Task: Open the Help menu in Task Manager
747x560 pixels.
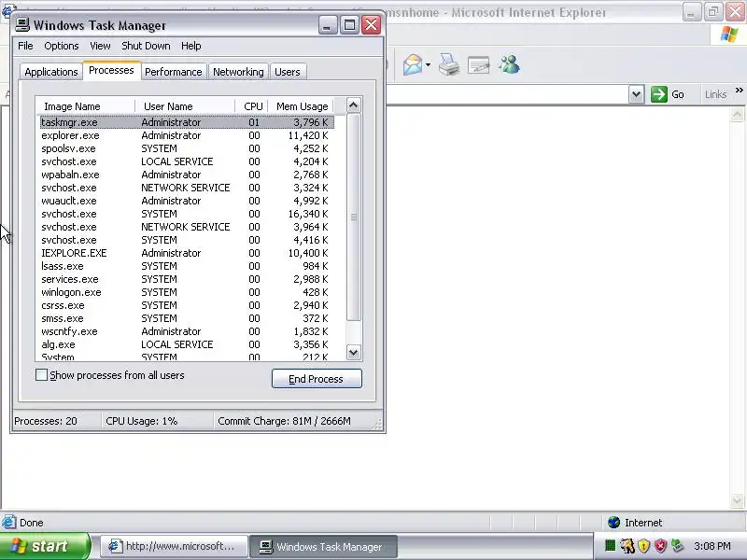Action: pyautogui.click(x=191, y=46)
